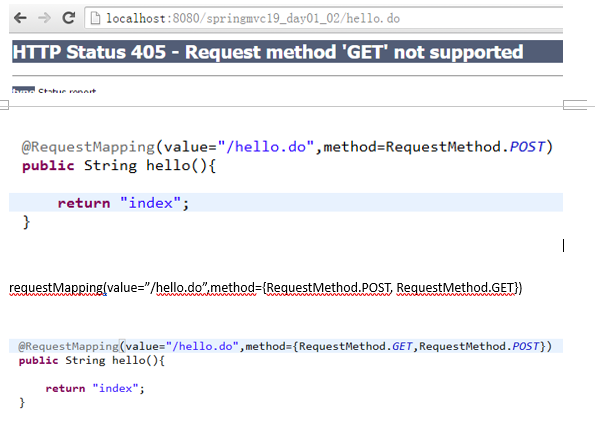Click the browser back arrow

pos(20,18)
